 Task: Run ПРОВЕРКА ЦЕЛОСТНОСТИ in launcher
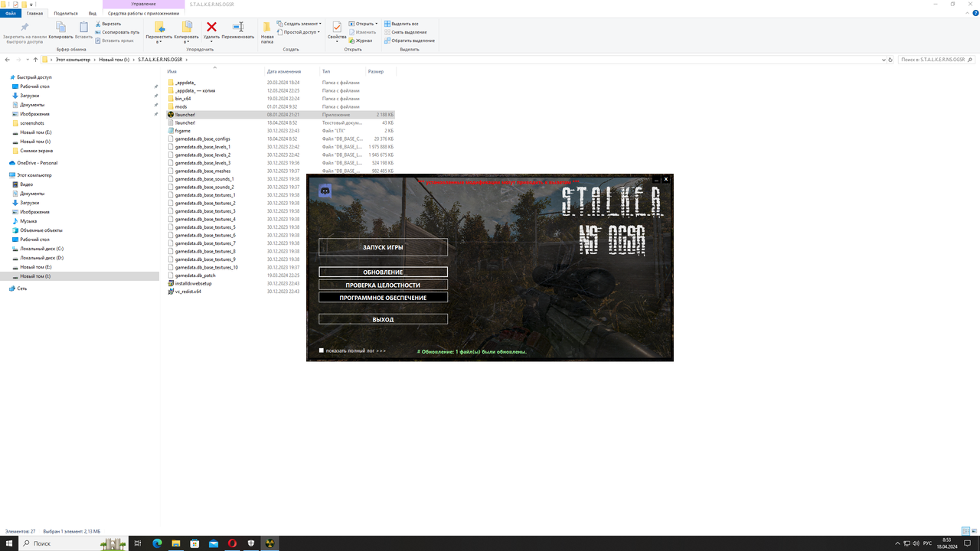click(383, 285)
